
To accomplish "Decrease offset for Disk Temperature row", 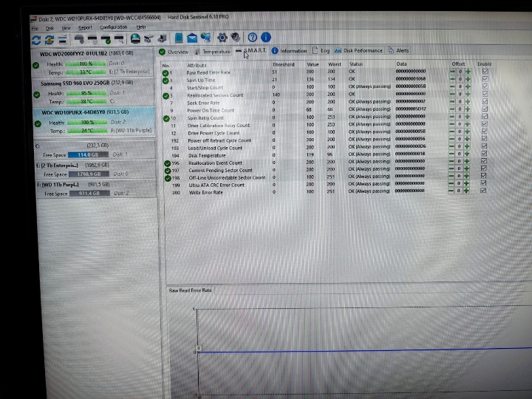I will pyautogui.click(x=451, y=154).
